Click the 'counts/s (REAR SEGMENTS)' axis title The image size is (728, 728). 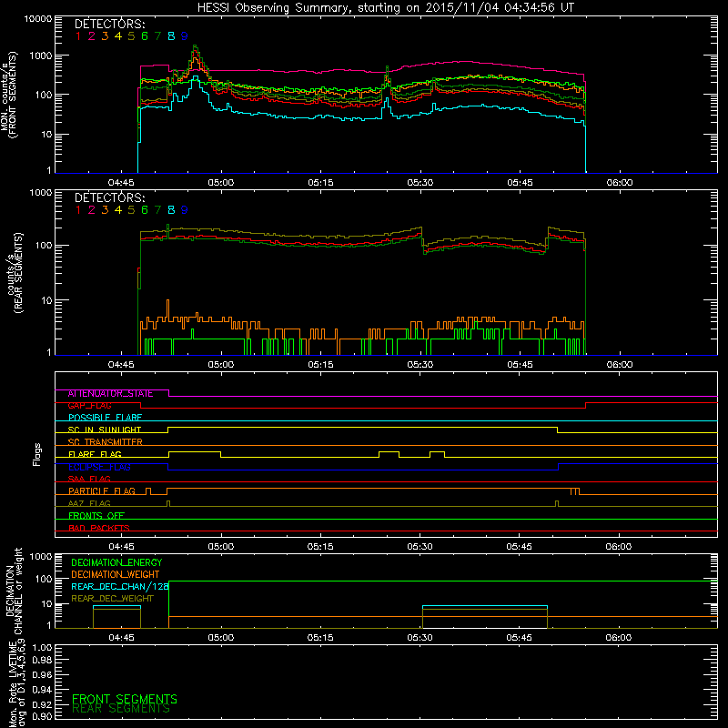tap(14, 273)
